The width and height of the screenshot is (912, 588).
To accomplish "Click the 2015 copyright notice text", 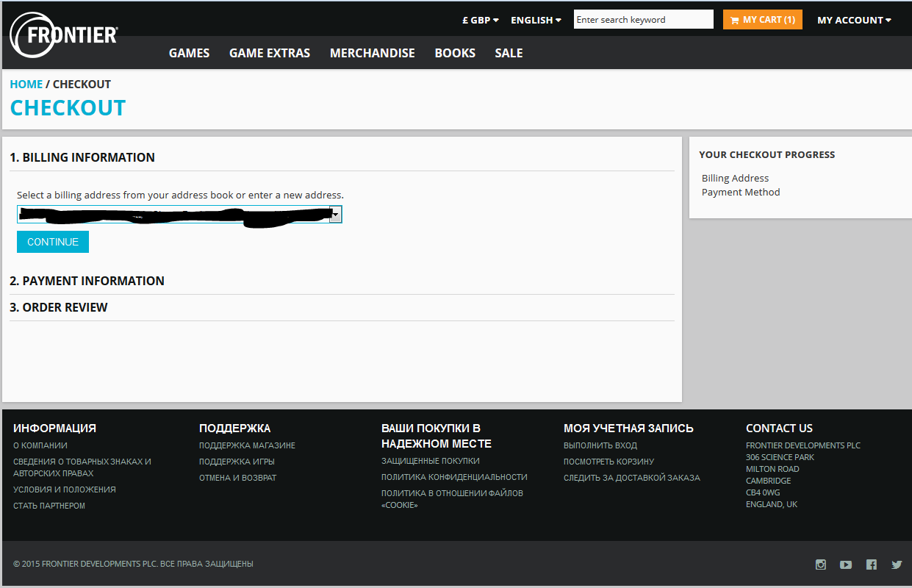I will point(133,564).
